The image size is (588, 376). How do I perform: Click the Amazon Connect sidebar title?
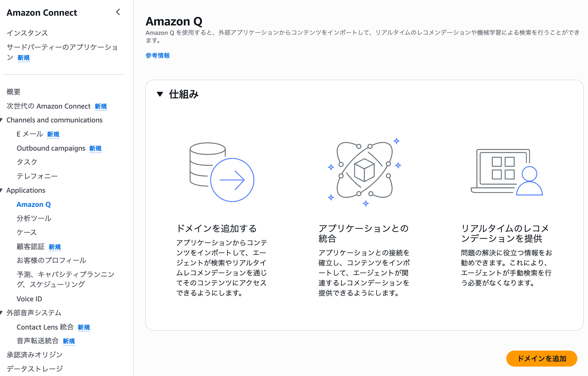click(42, 13)
